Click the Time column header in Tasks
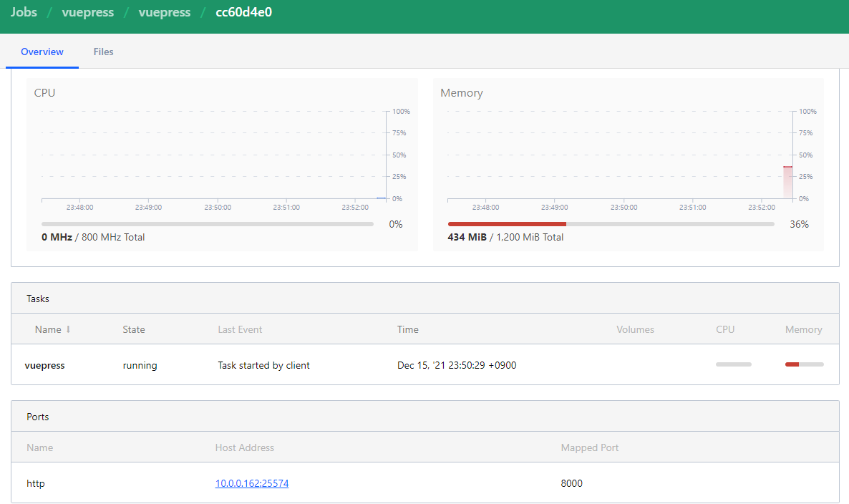Screen dimensions: 849x504 [408, 329]
